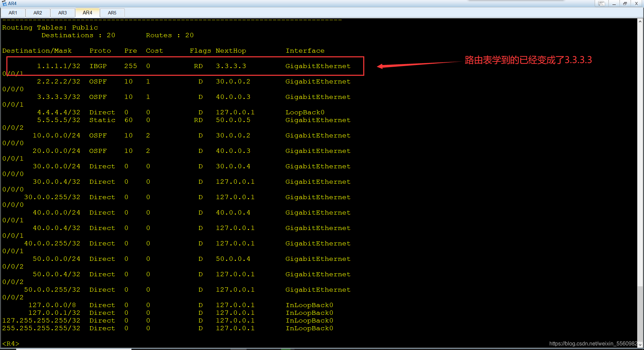Select the 20.0.0.0/24 destination entry

[x=56, y=151]
